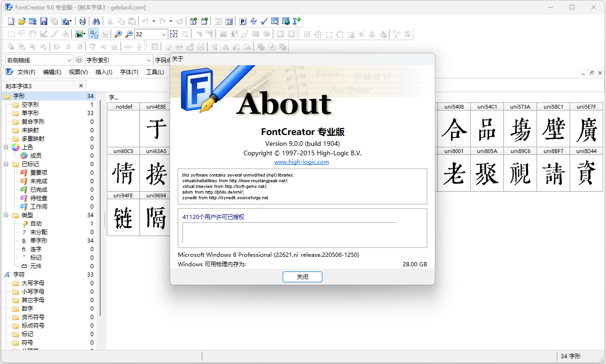Click the left panel vertical scrollbar
This screenshot has width=606, height=364.
[100, 208]
